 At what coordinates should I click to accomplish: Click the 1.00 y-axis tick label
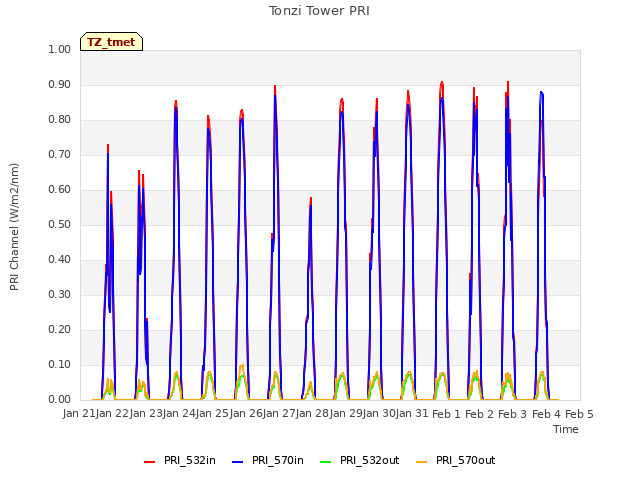point(60,49)
